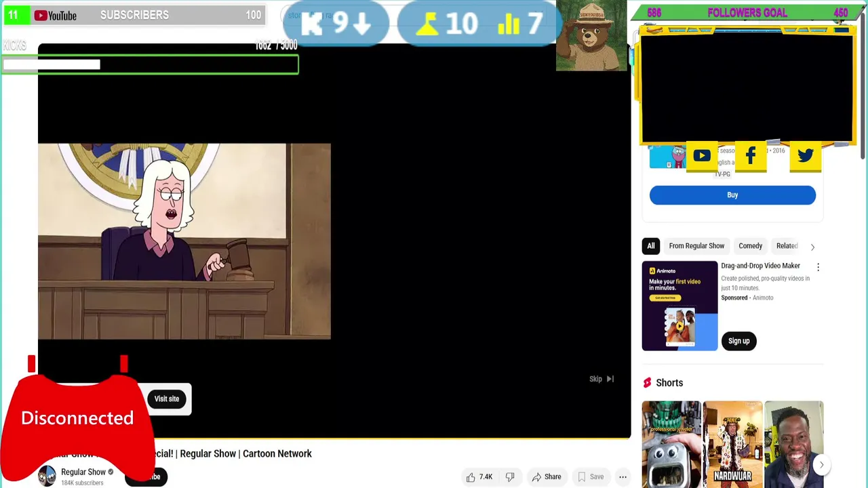Show more Shorts with the right arrow
Viewport: 868px width, 488px height.
tap(821, 465)
